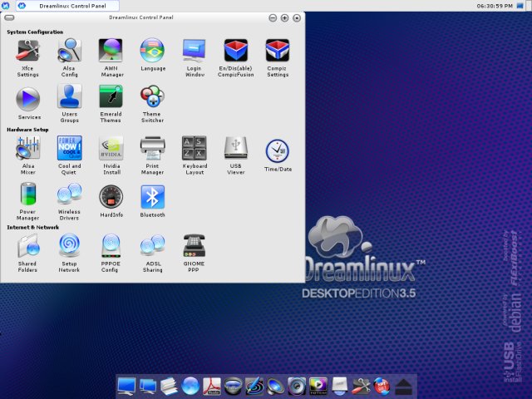
Task: Maximize the Control Panel window
Action: 284,18
